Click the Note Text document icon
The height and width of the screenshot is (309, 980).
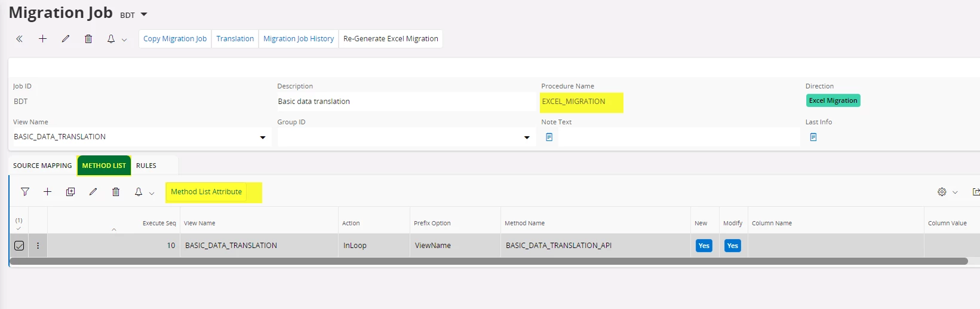tap(549, 137)
